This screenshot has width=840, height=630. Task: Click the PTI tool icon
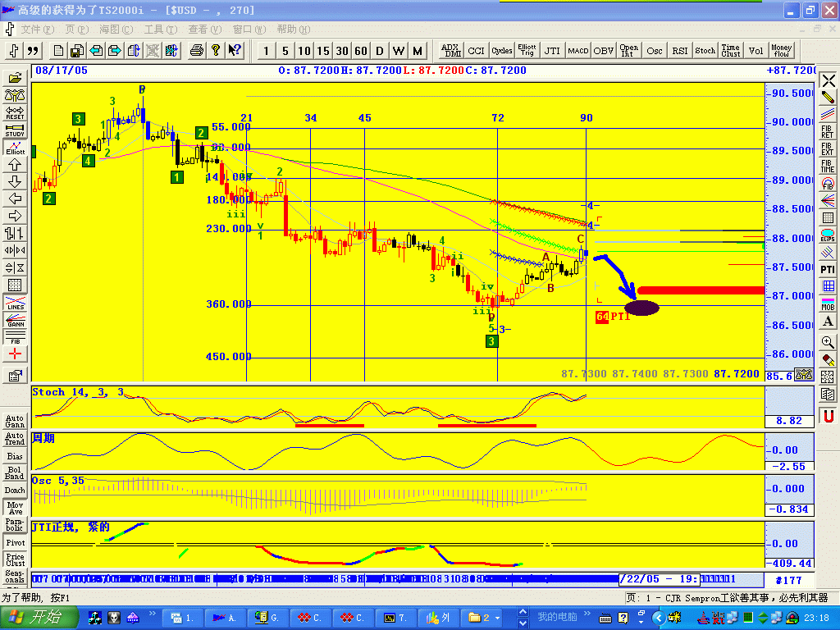point(829,268)
